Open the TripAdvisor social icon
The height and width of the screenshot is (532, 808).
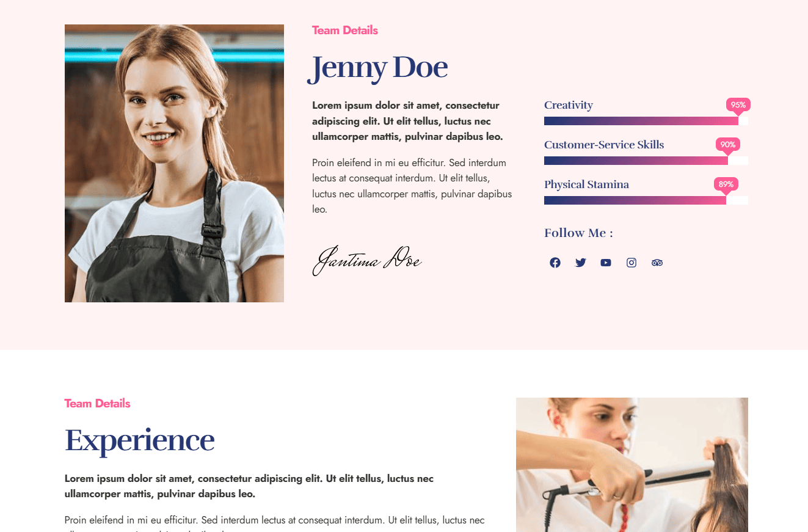[x=657, y=263]
